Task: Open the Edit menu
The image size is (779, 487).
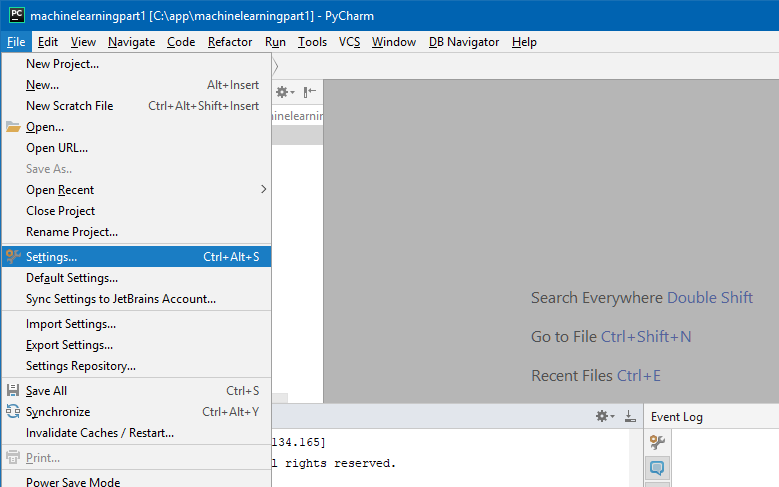Action: tap(48, 42)
